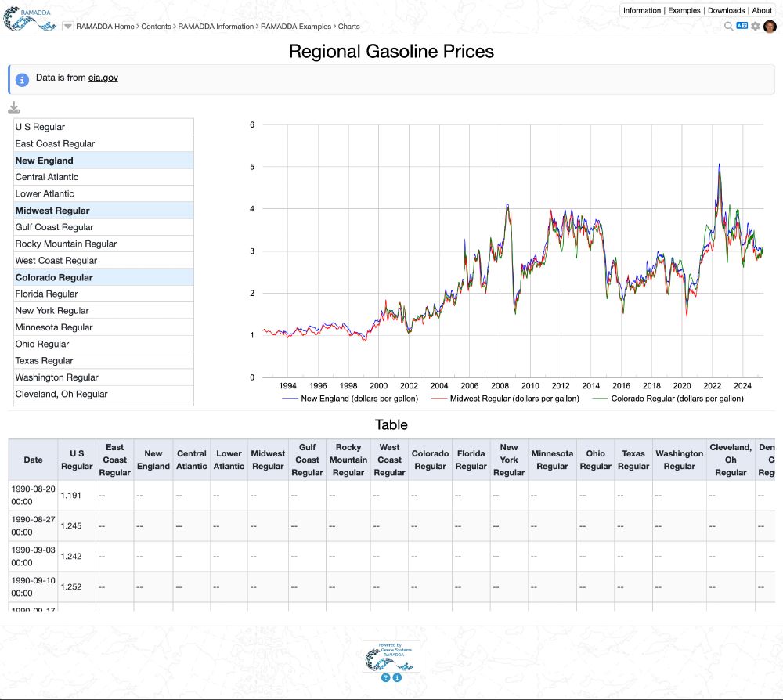Click the 'Gulf Coast Regular' table column header
Image resolution: width=783 pixels, height=700 pixels.
pos(307,460)
